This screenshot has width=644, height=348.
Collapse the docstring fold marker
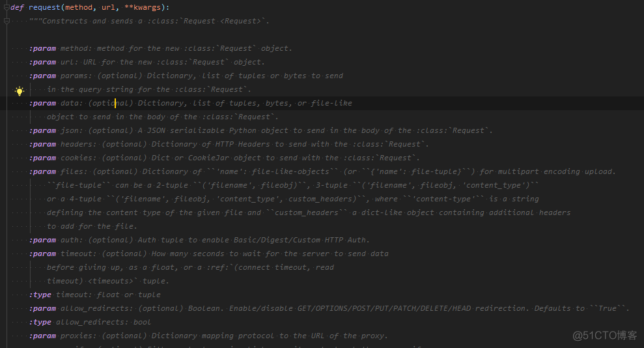tap(7, 21)
